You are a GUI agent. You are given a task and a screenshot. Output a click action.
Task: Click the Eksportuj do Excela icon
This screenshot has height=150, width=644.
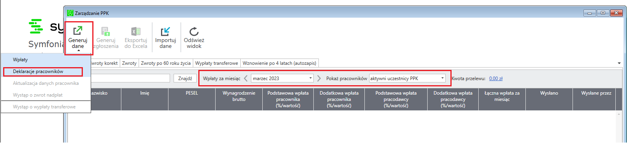[136, 31]
